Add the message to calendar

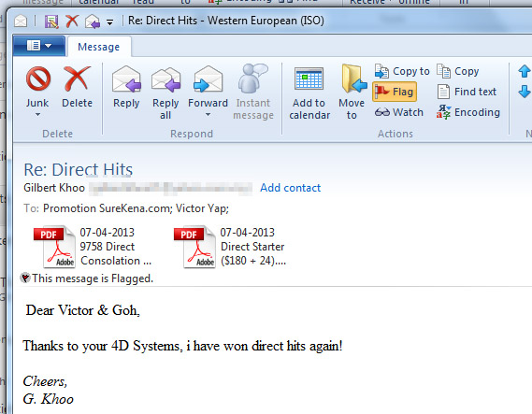pyautogui.click(x=309, y=93)
